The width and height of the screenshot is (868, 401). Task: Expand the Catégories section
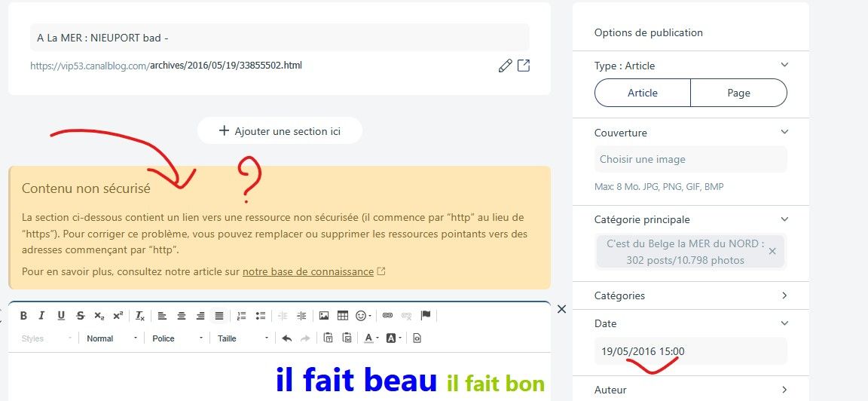[690, 295]
